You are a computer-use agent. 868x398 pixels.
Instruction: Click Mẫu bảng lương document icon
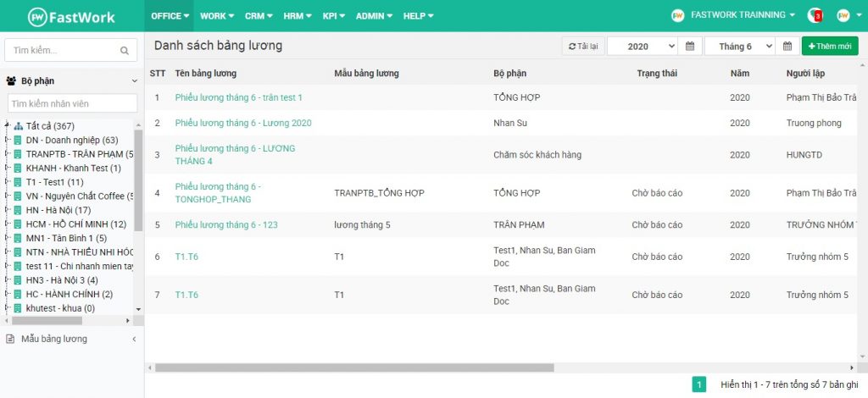[10, 339]
